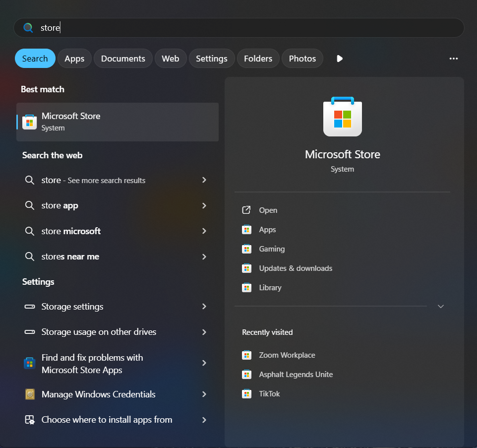Expand Choose where to install apps chevron

[x=204, y=420]
